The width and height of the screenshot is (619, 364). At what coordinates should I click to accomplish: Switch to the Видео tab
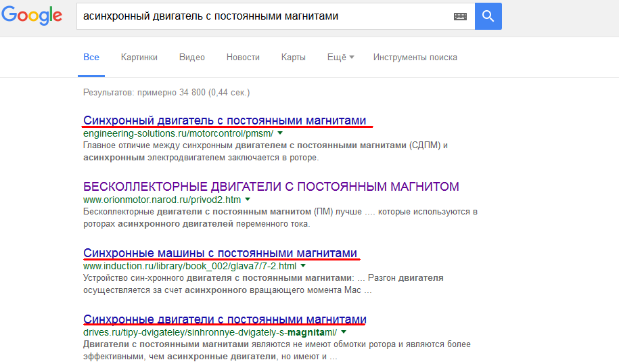coord(192,58)
